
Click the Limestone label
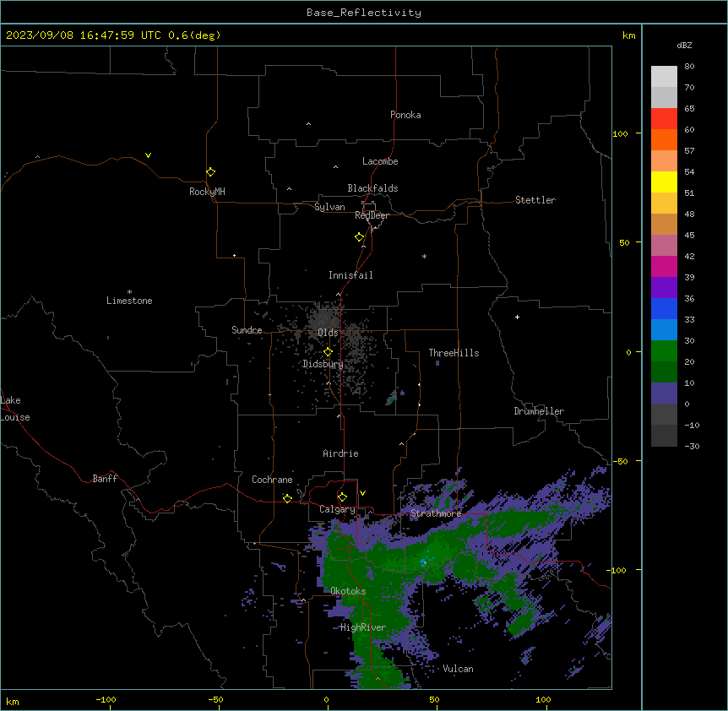129,301
